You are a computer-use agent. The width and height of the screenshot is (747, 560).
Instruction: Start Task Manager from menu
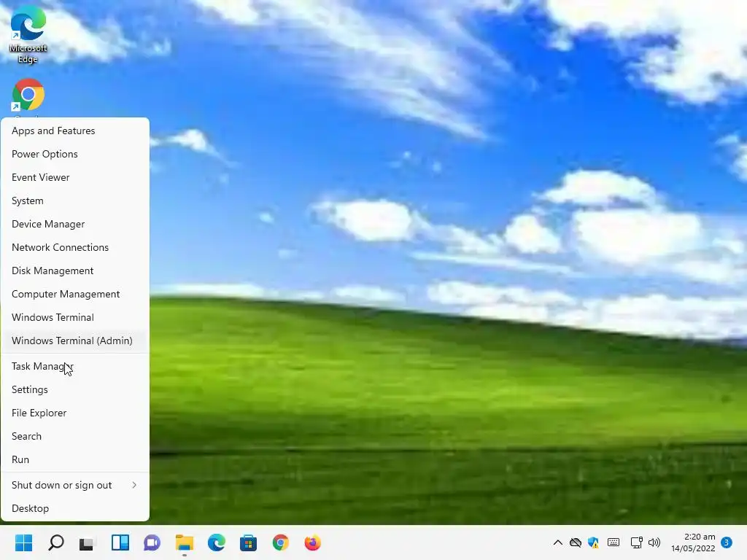[x=75, y=366]
